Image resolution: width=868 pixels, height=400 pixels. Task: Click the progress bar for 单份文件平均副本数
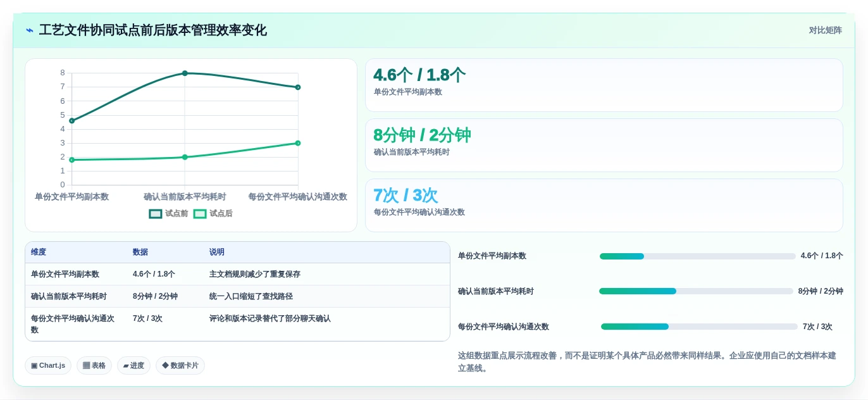pyautogui.click(x=697, y=256)
